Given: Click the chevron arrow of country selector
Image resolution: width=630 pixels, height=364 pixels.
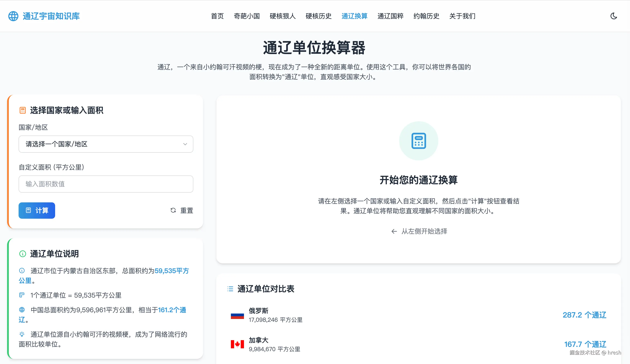Looking at the screenshot, I should (185, 144).
